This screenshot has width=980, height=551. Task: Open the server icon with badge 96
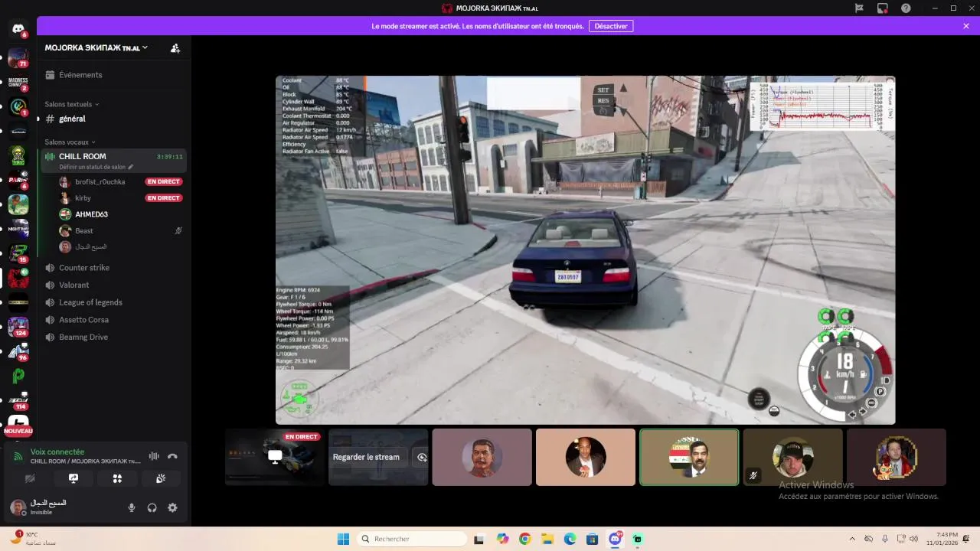pyautogui.click(x=18, y=351)
